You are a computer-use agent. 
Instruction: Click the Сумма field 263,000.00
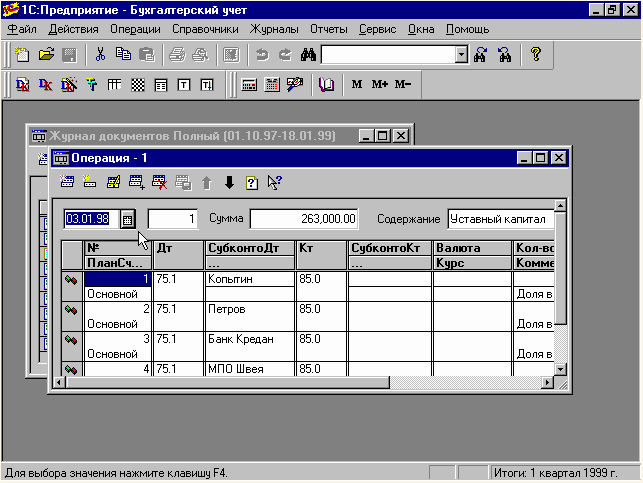click(304, 219)
